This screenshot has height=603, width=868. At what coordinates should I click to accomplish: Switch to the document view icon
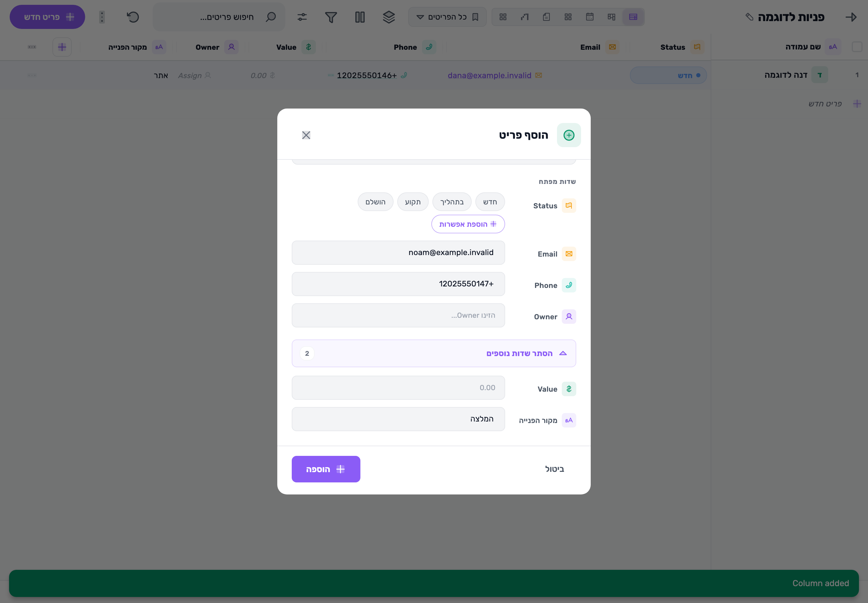(546, 17)
